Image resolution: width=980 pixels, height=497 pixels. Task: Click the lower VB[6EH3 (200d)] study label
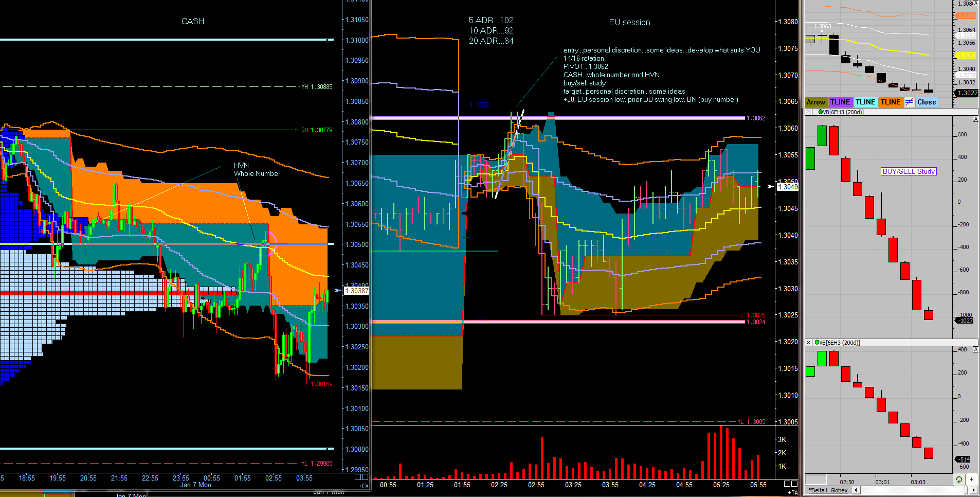tap(840, 343)
